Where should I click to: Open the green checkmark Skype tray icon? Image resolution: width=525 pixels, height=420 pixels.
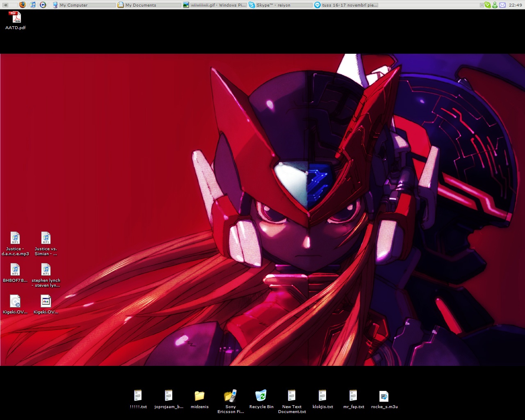487,5
